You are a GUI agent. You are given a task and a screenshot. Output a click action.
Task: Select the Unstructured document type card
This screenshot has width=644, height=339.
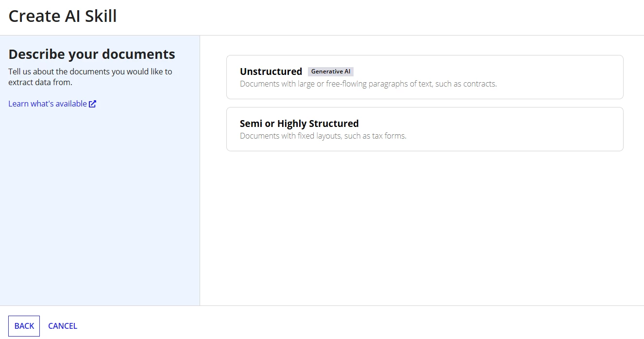(x=424, y=77)
